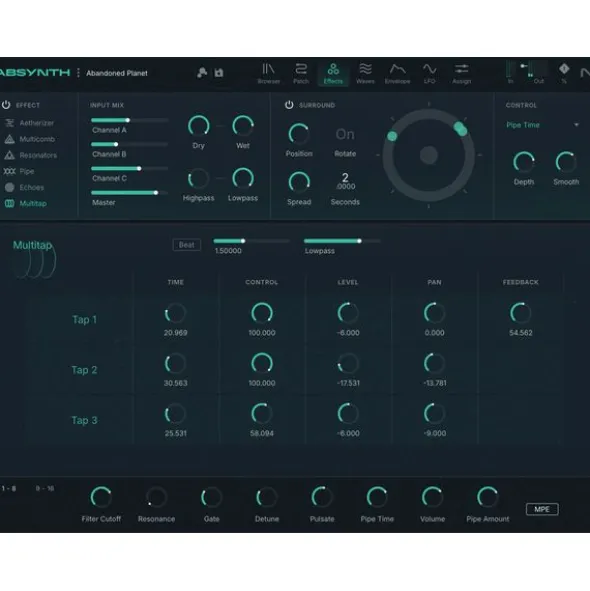Open the Envelope view
Image resolution: width=590 pixels, height=591 pixels.
coord(397,73)
